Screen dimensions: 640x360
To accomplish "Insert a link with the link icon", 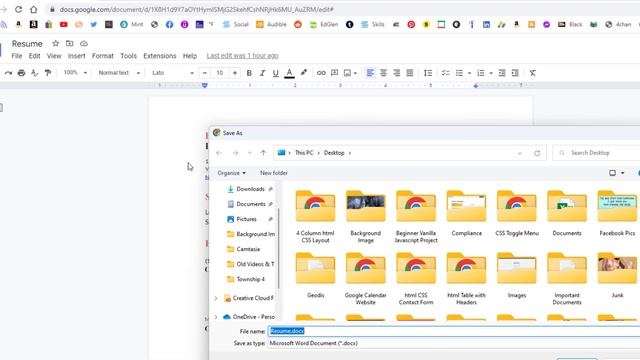I will 321,73.
